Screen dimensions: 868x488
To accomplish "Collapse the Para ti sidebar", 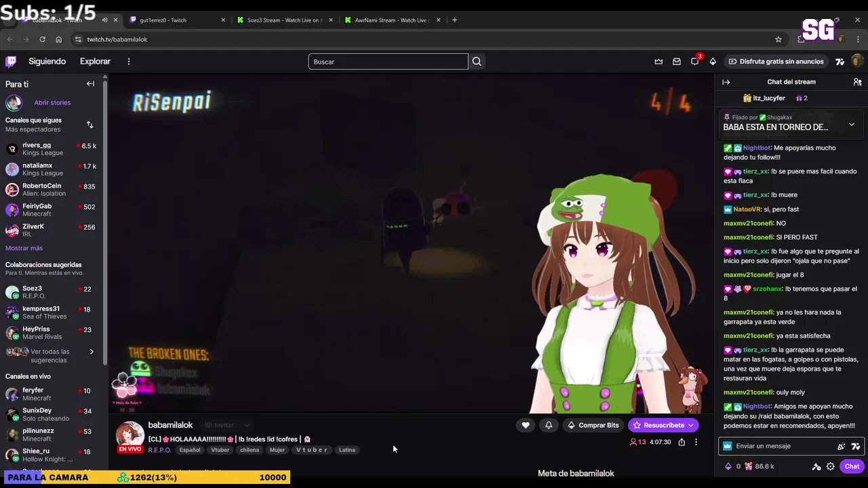I will [x=90, y=84].
